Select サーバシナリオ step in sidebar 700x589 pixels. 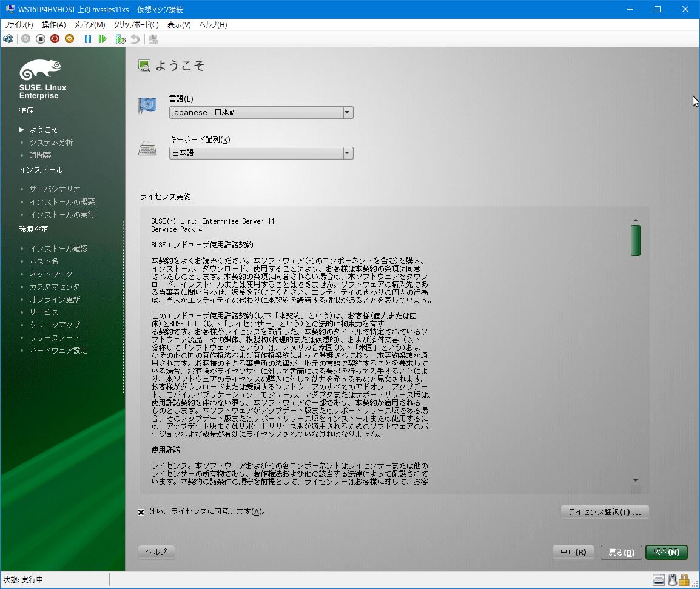[x=55, y=189]
